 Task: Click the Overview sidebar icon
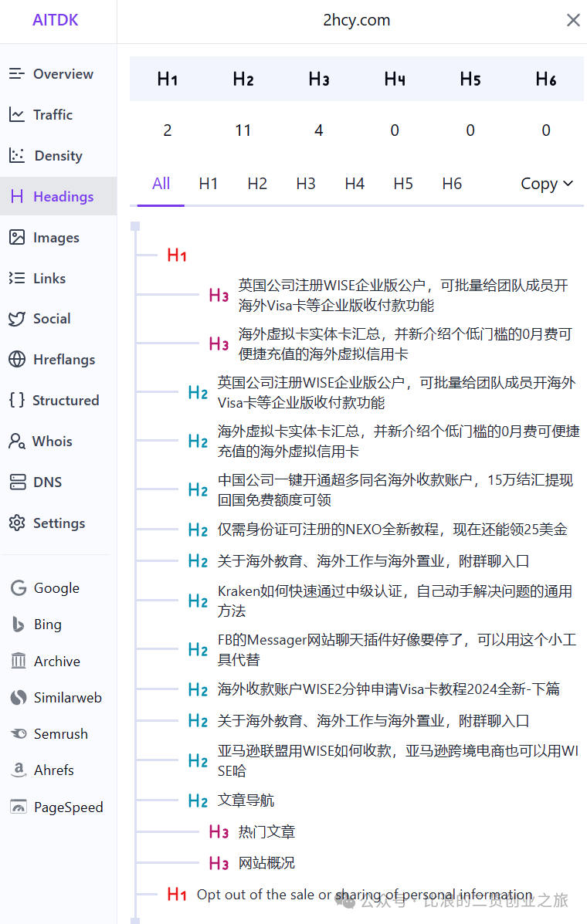(16, 73)
